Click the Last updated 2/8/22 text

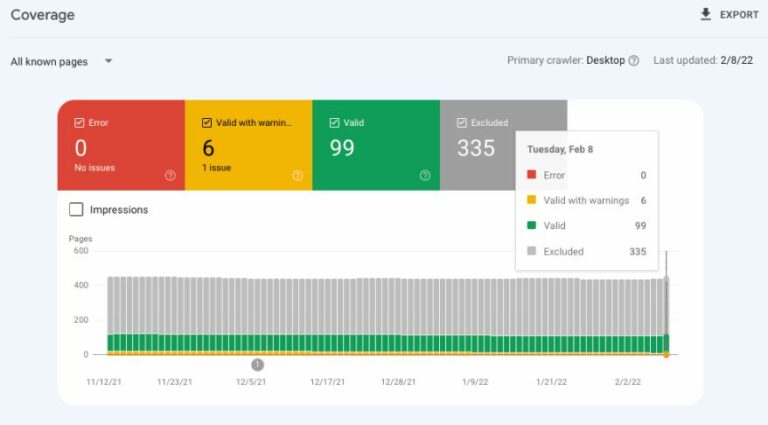(703, 61)
